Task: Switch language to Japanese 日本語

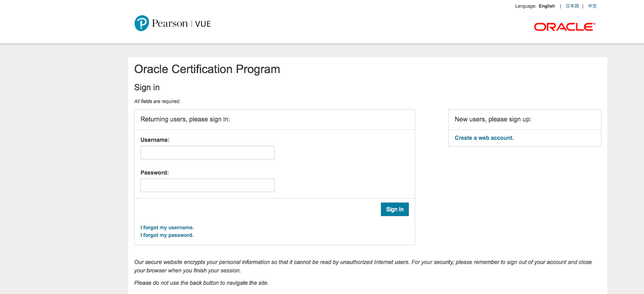Action: tap(572, 6)
